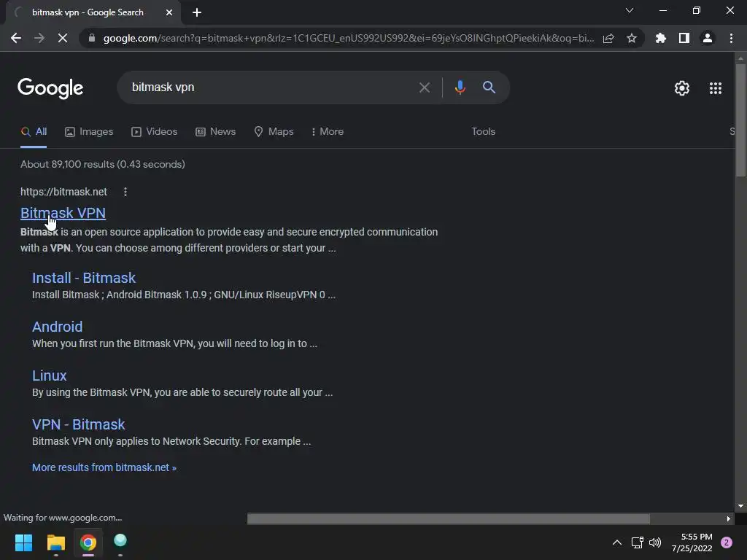The width and height of the screenshot is (747, 560).
Task: Switch to the Images tab
Action: pos(89,132)
